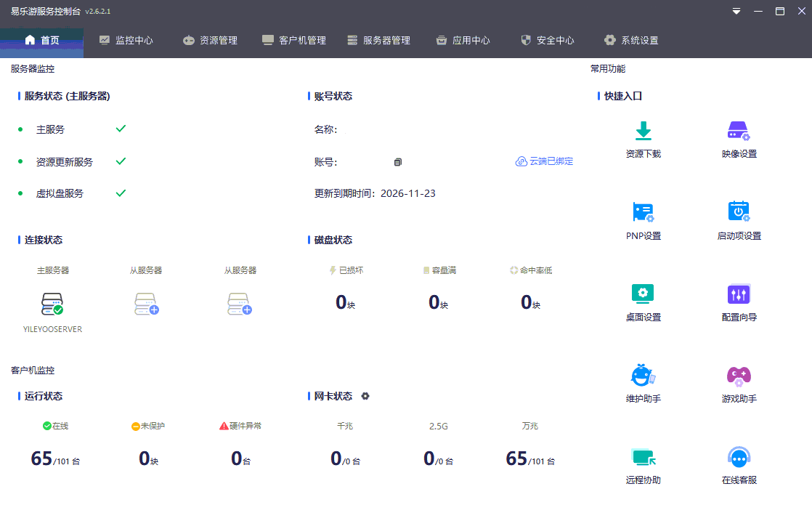Click the 虚拟盘服务 green checkmark
This screenshot has height=521, width=812.
(121, 193)
